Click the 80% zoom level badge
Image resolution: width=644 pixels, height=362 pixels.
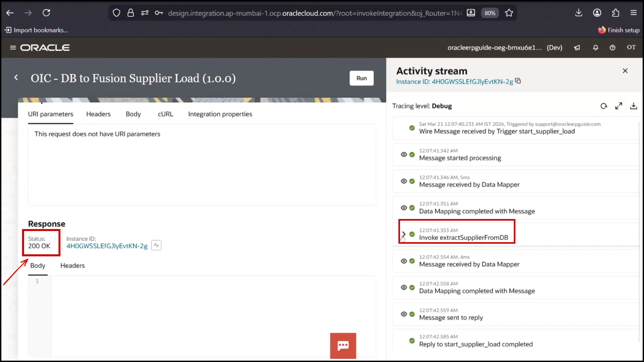click(490, 13)
